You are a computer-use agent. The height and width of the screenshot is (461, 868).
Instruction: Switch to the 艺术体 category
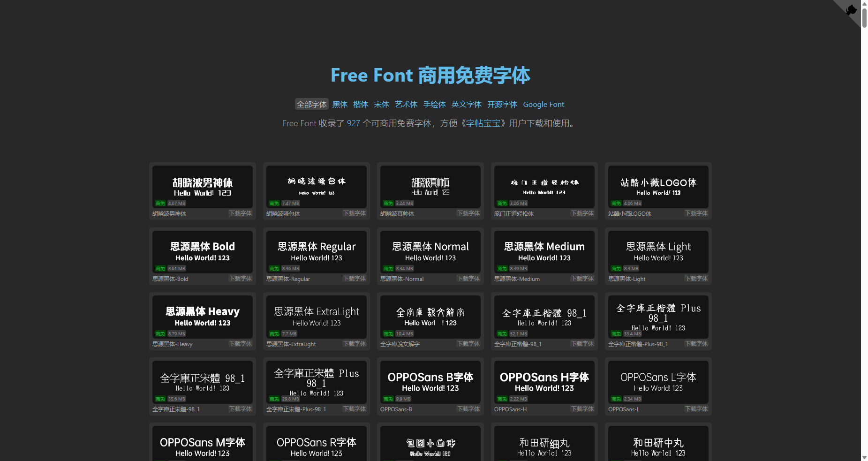pyautogui.click(x=406, y=104)
